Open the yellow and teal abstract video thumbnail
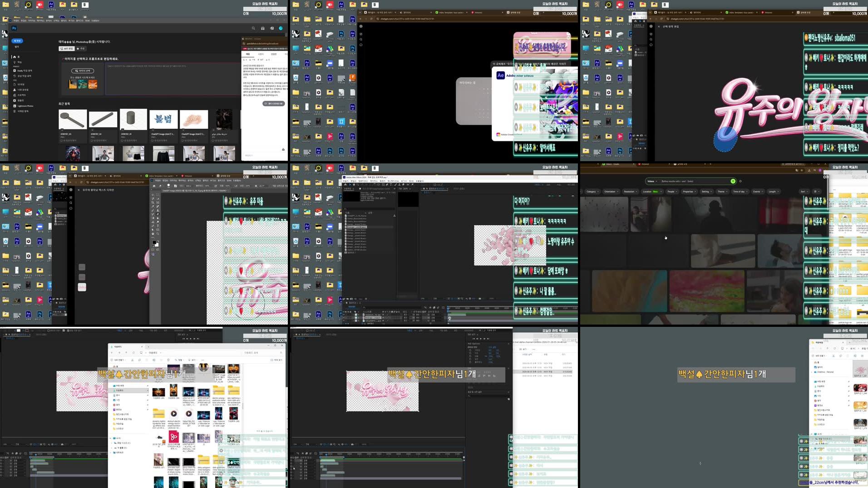This screenshot has height=488, width=868. [629, 291]
